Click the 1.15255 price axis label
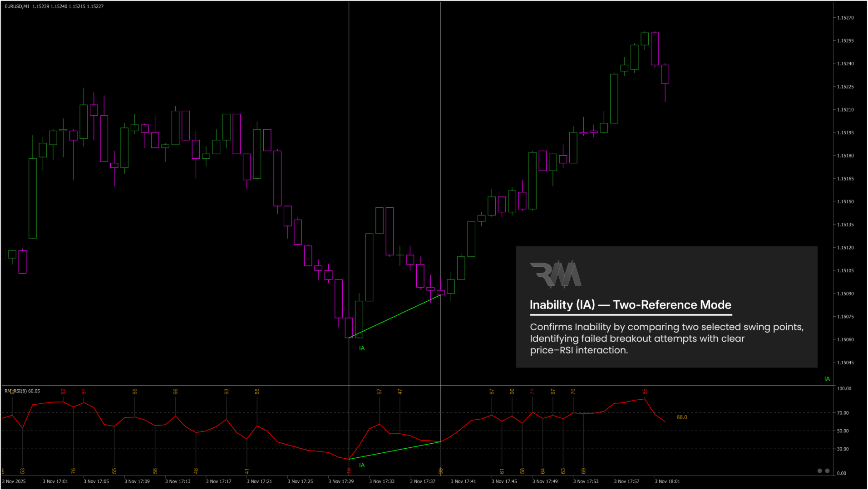The width and height of the screenshot is (868, 490). 845,41
